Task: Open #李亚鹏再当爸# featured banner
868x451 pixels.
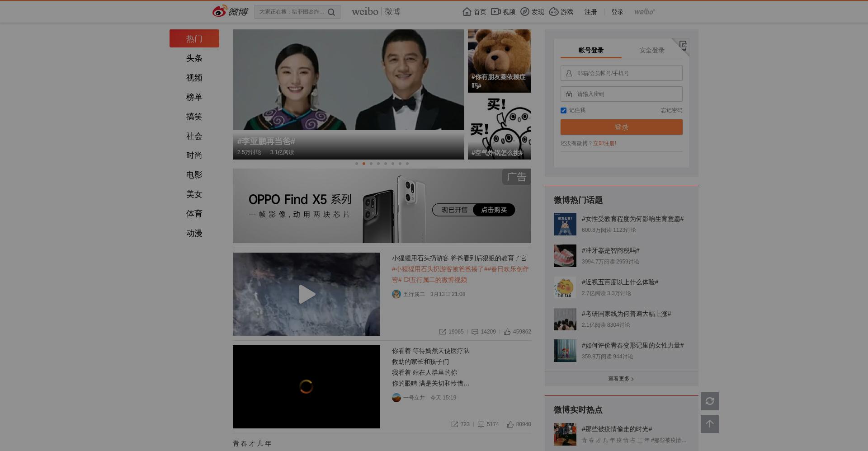Action: tap(348, 94)
